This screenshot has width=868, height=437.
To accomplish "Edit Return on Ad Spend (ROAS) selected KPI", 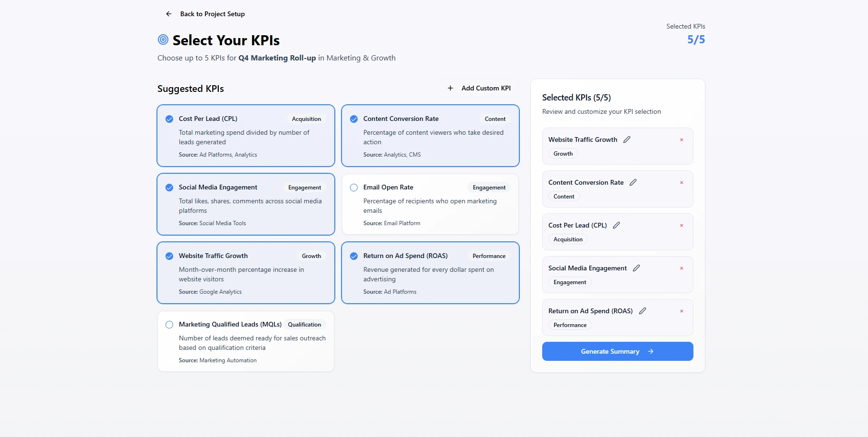I will tap(643, 311).
